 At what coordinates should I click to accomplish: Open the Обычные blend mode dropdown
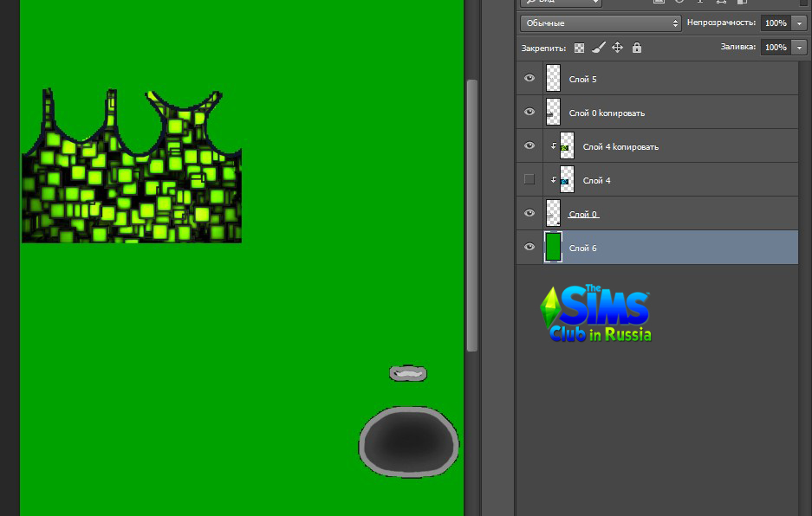(x=601, y=23)
